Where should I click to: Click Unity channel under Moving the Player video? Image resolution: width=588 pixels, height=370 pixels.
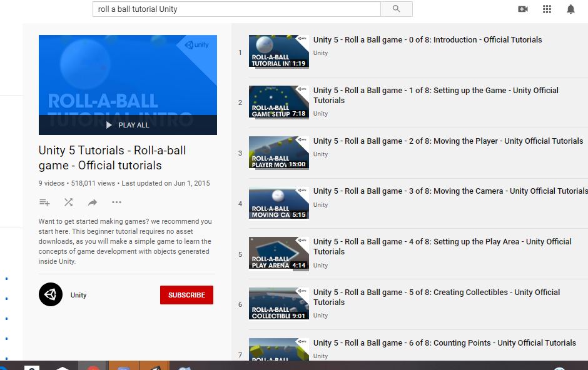pos(321,154)
